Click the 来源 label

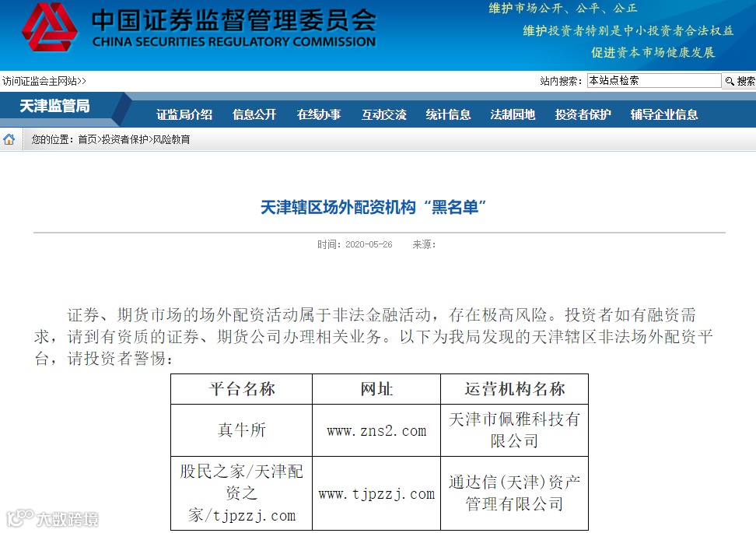(x=424, y=244)
